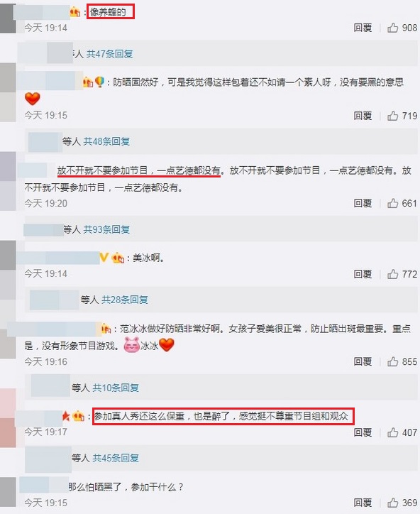Image resolution: width=420 pixels, height=514 pixels.
Task: View the 共45条回复 replies
Action: pos(116,458)
